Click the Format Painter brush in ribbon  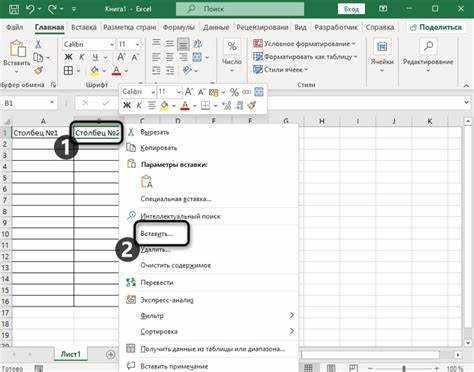(38, 70)
